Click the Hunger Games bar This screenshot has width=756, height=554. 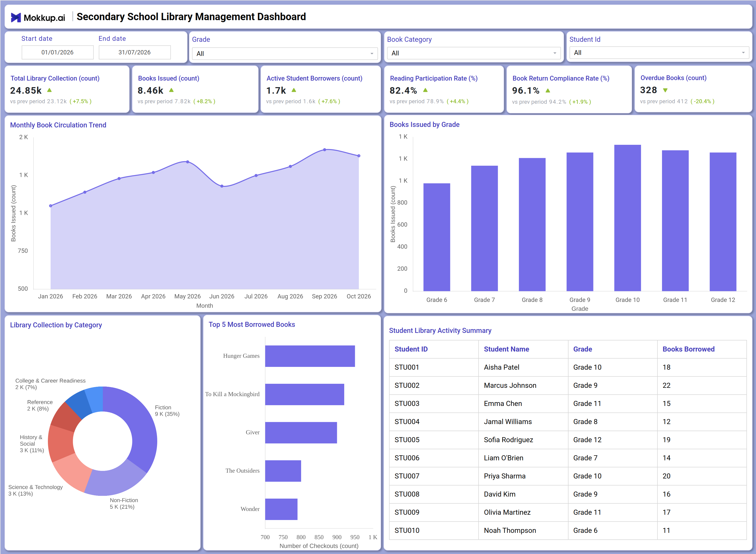pos(310,356)
